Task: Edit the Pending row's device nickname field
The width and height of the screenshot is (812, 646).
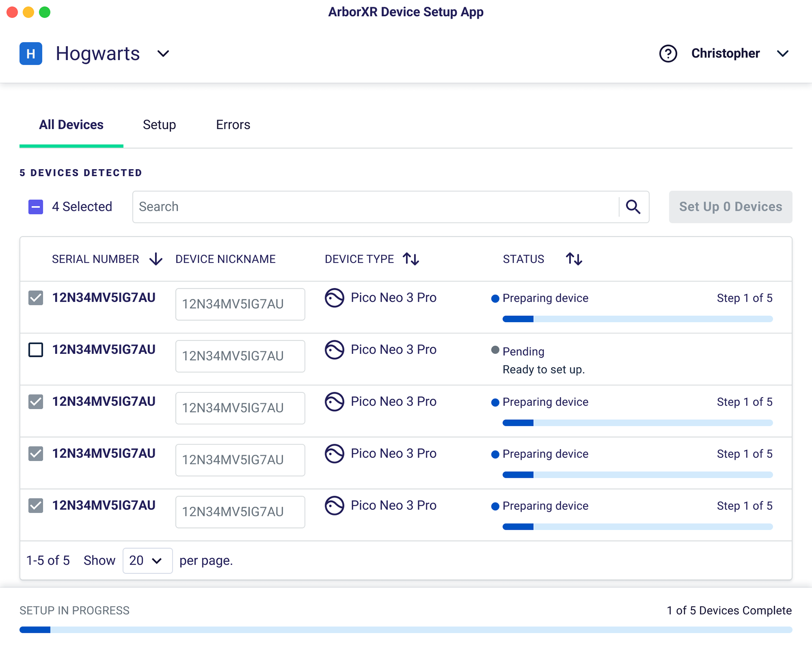Action: [x=240, y=356]
